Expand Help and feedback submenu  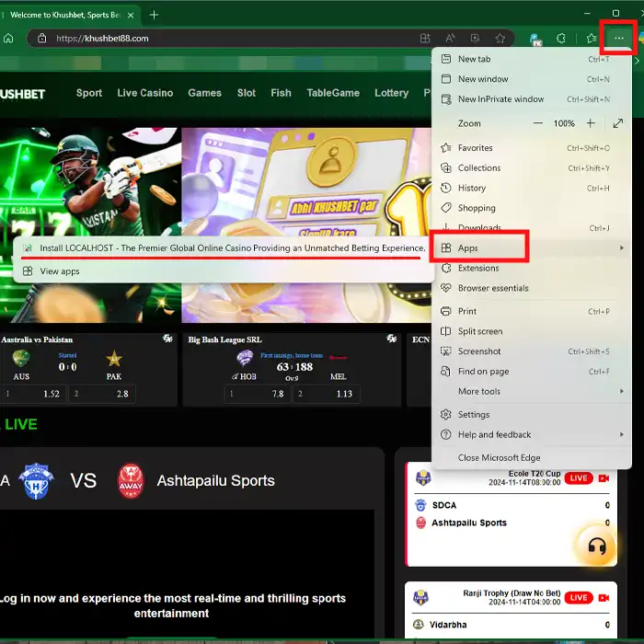tap(531, 434)
